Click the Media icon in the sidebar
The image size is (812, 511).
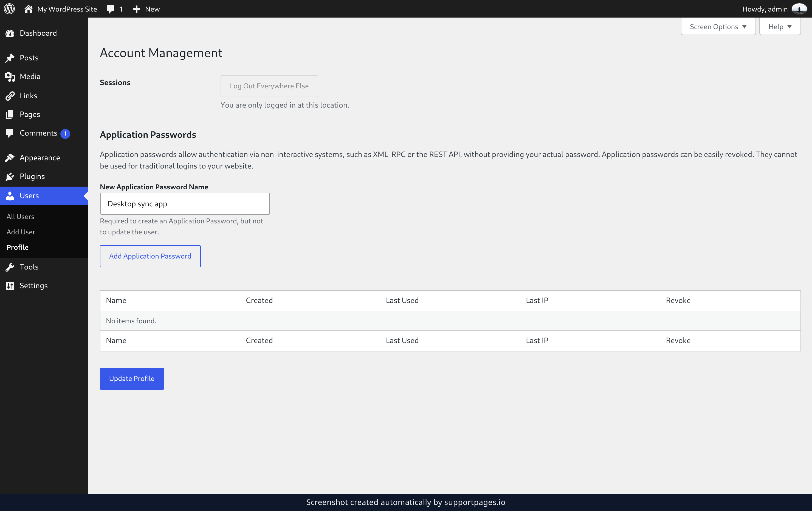tap(10, 77)
